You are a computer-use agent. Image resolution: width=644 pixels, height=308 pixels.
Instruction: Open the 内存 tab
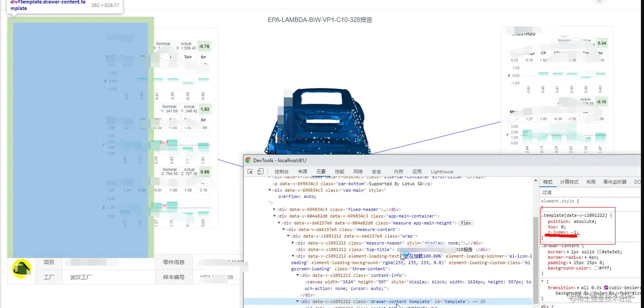(x=398, y=171)
